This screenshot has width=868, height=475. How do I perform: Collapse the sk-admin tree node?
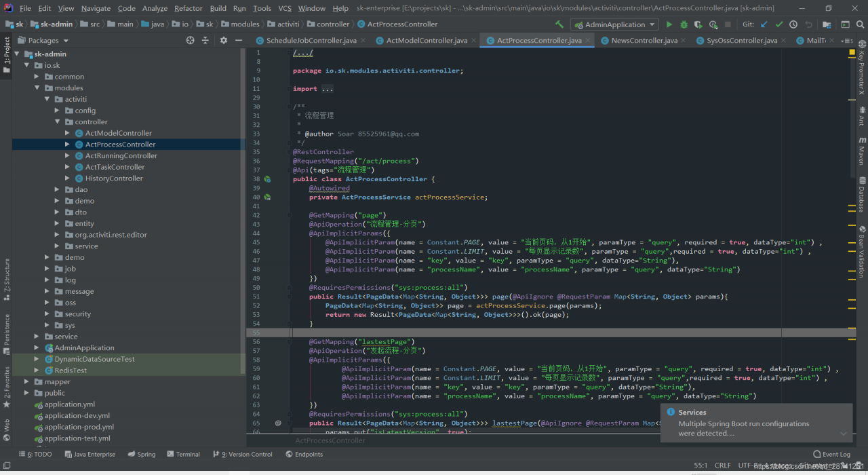tap(17, 54)
